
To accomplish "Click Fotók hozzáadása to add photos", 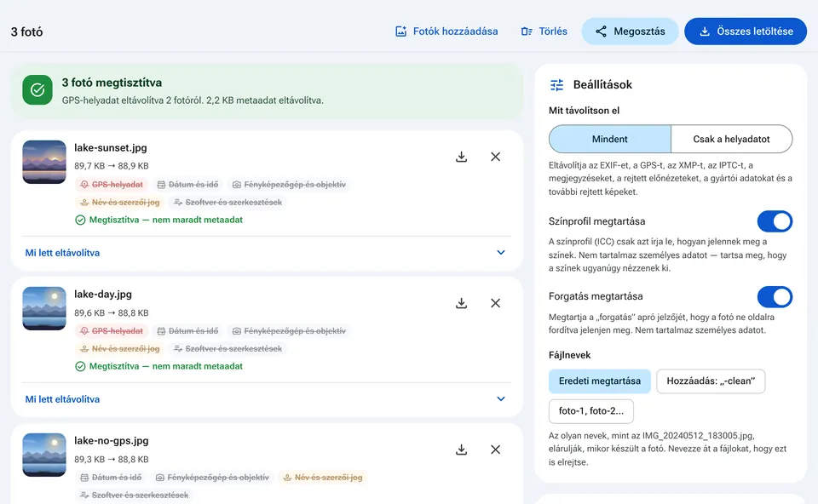I will (x=446, y=31).
